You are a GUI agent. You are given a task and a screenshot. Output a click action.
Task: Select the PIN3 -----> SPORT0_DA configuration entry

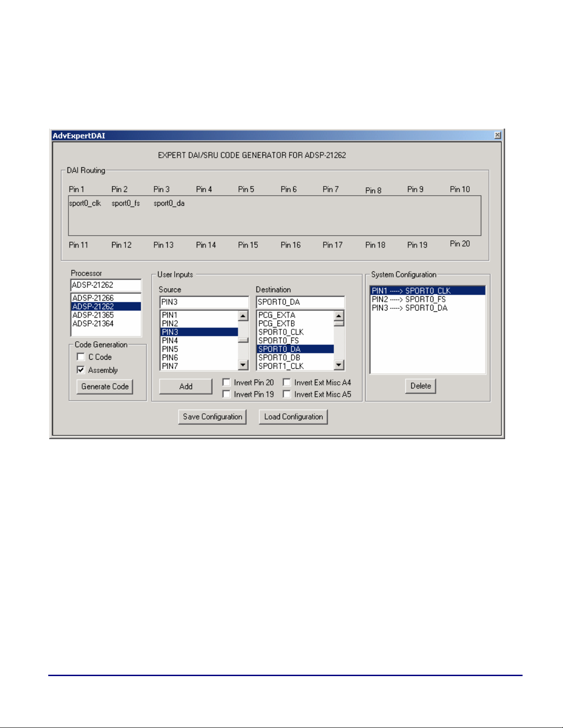click(x=427, y=308)
